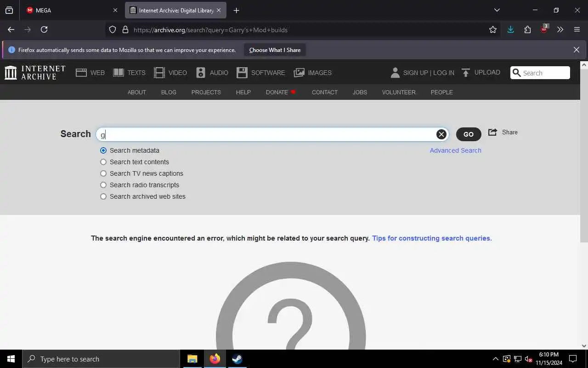Click the Windows taskbar search box
Screen dimensions: 588x368
tap(101, 359)
